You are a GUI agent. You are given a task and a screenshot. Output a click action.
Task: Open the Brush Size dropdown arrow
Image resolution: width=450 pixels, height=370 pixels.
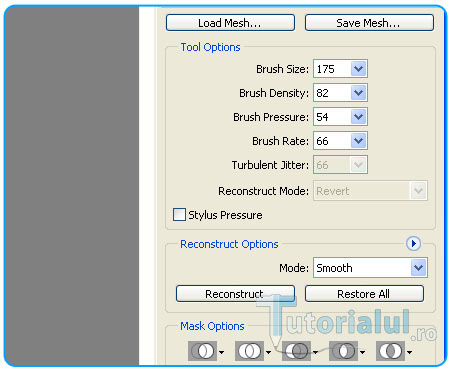[x=358, y=69]
